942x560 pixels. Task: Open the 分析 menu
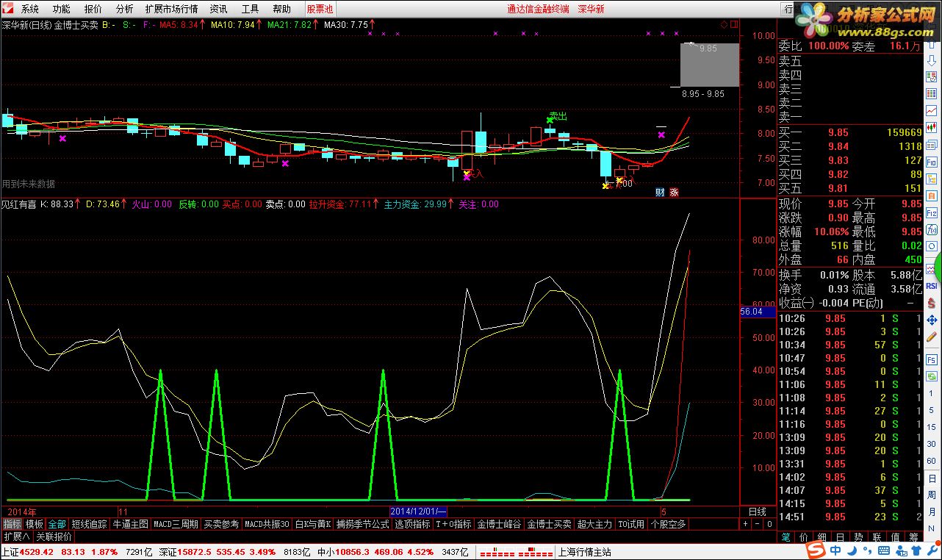(125, 9)
